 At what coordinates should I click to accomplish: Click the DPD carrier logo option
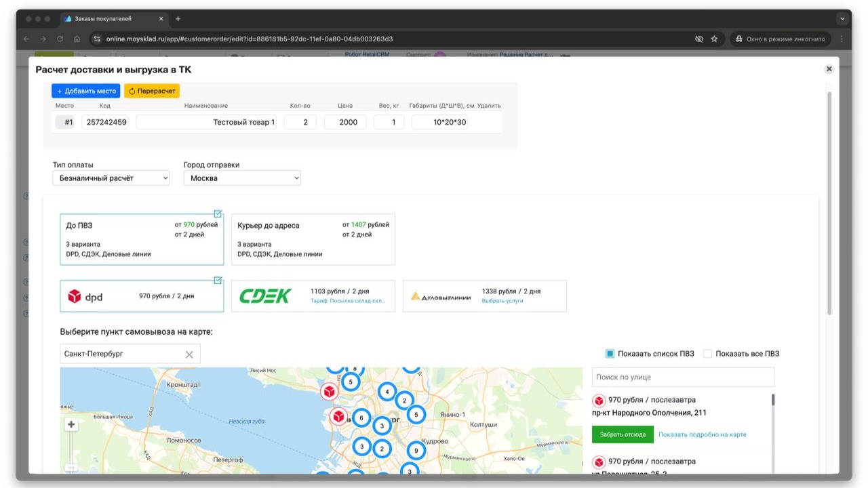coord(85,296)
